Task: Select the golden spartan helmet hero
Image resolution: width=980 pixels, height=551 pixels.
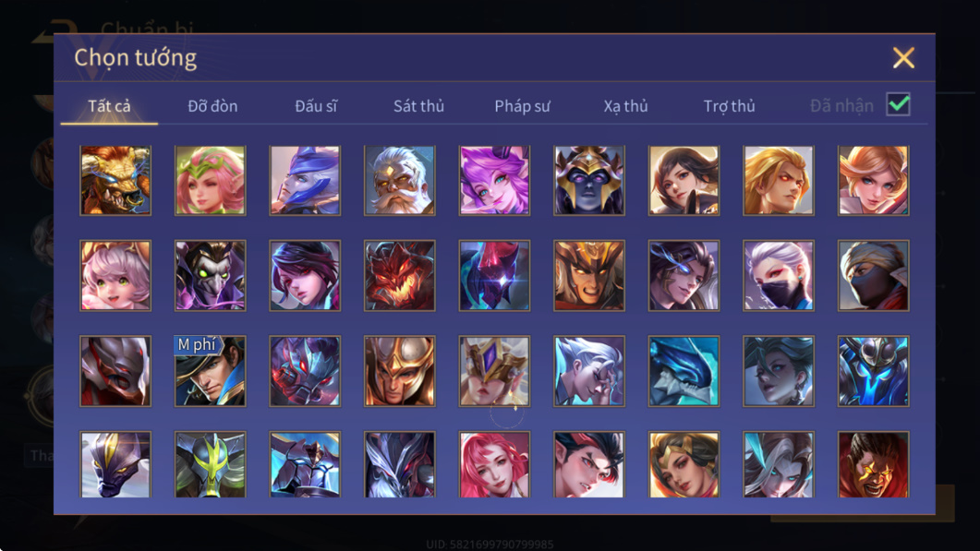Action: (x=399, y=371)
